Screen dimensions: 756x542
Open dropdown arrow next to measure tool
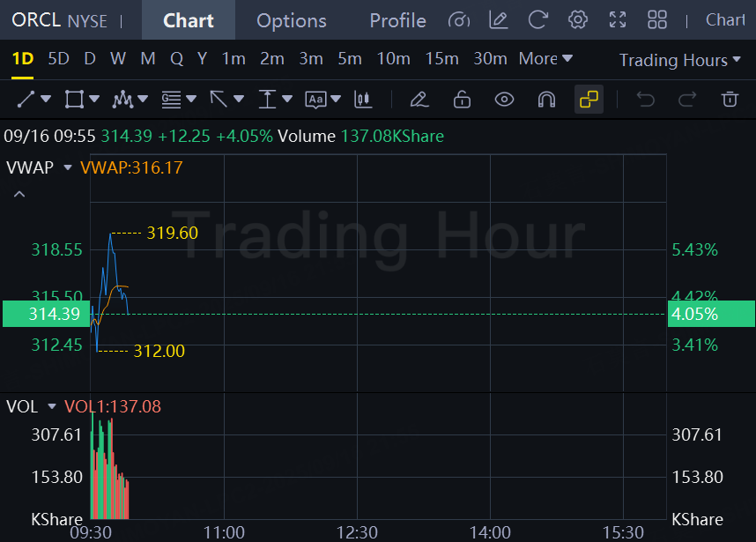pyautogui.click(x=287, y=100)
